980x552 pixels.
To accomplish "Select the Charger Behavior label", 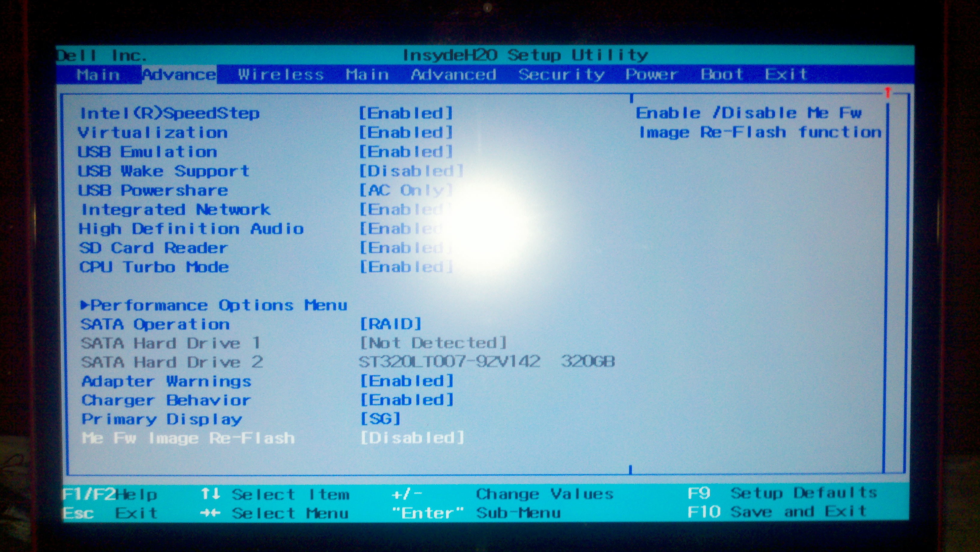I will point(166,400).
